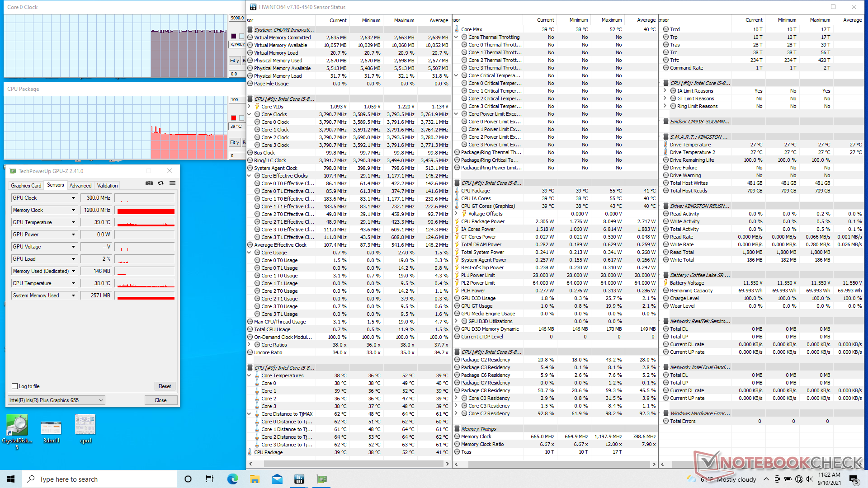Open the Mail app on taskbar
Screen dimensions: 868x488
click(x=277, y=479)
